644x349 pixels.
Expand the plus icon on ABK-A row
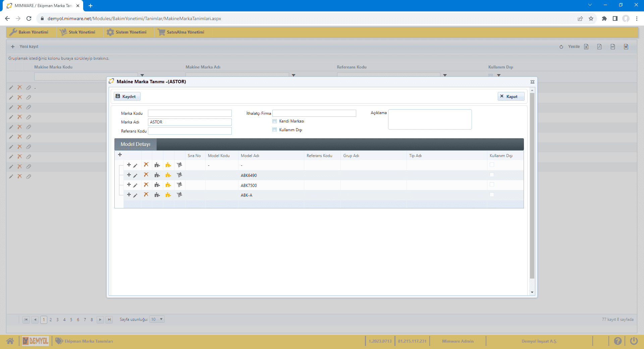129,195
